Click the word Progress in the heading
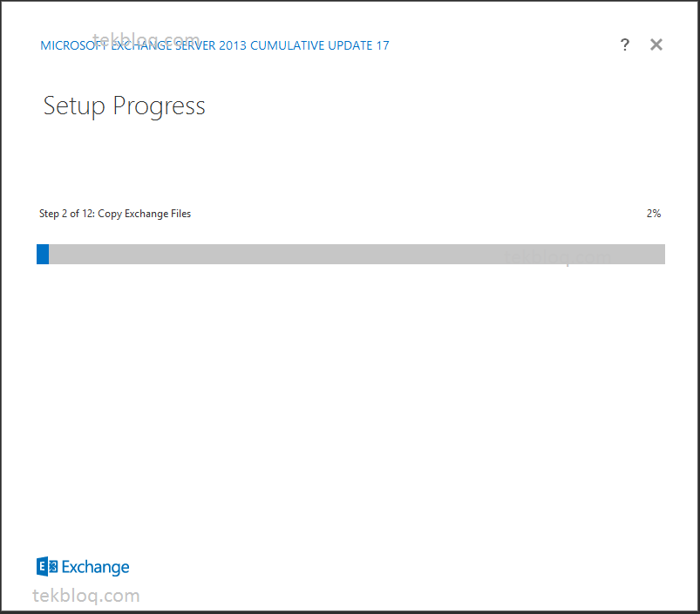This screenshot has width=700, height=614. (159, 107)
